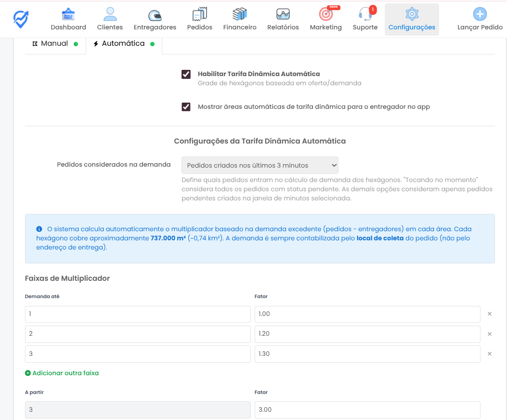Uncheck Habilitar Tarifa Dinâmica Automática
Image resolution: width=507 pixels, height=420 pixels.
[186, 74]
